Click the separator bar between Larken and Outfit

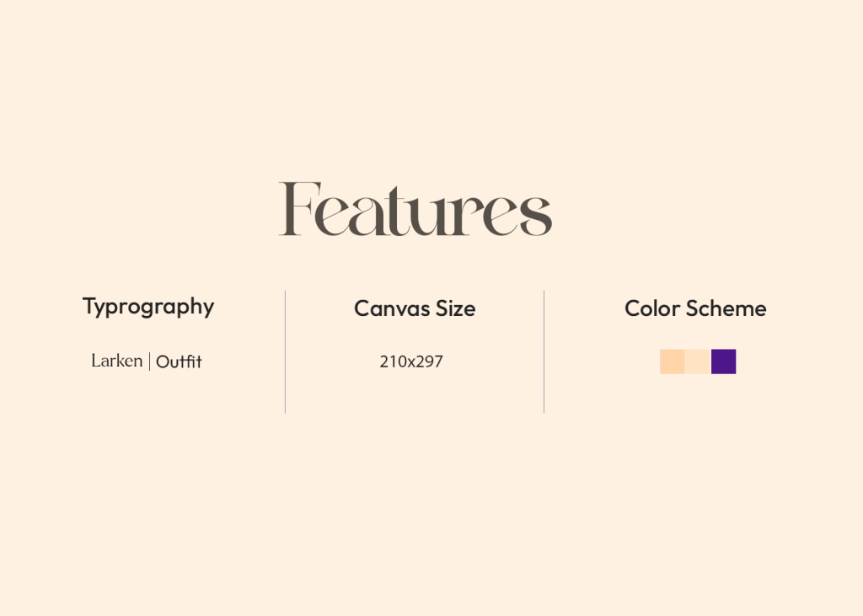tap(149, 362)
